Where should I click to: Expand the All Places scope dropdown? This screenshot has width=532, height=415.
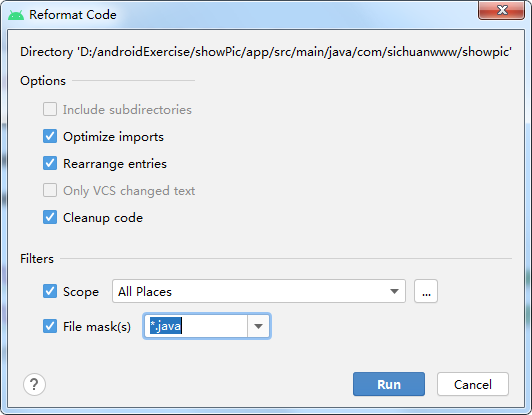[259, 291]
